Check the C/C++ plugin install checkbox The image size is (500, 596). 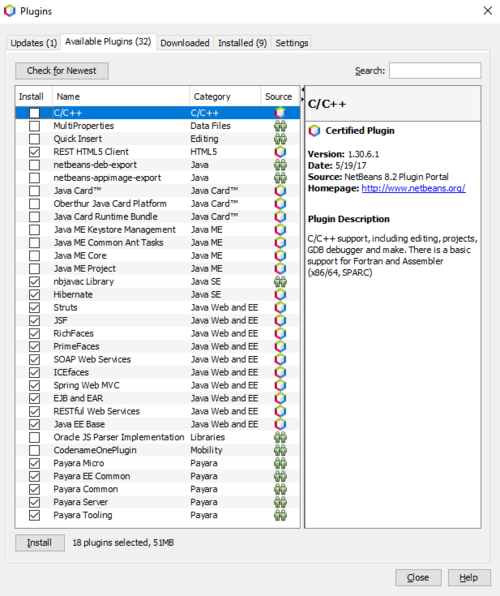pos(34,113)
